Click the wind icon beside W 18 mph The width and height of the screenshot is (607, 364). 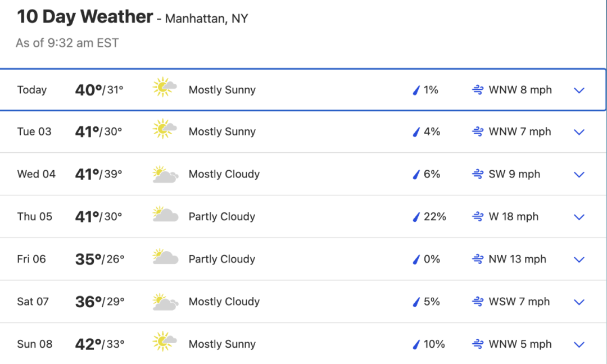pos(478,217)
